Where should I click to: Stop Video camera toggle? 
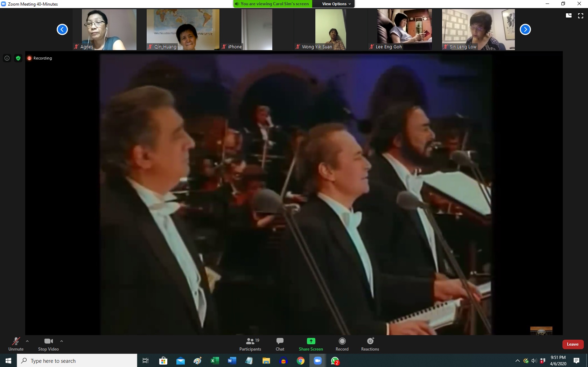48,344
